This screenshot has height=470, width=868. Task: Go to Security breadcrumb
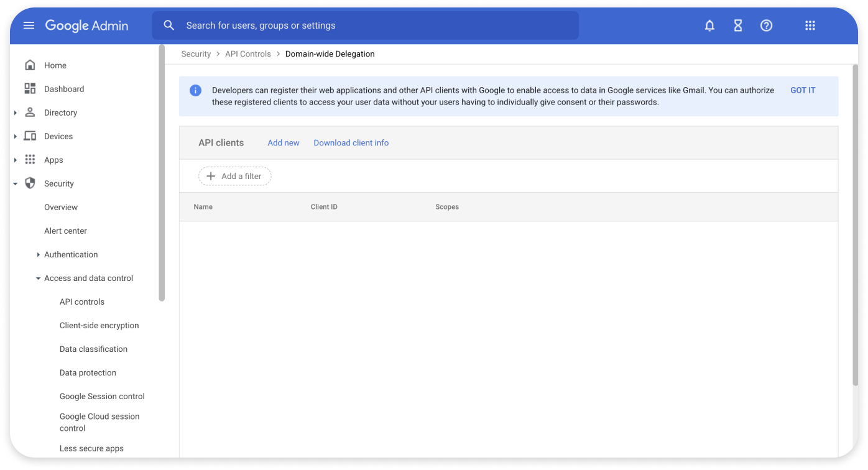point(196,54)
